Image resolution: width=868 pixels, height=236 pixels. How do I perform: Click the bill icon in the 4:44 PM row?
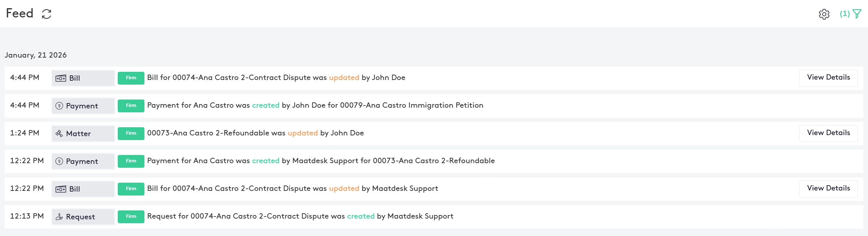pos(61,78)
